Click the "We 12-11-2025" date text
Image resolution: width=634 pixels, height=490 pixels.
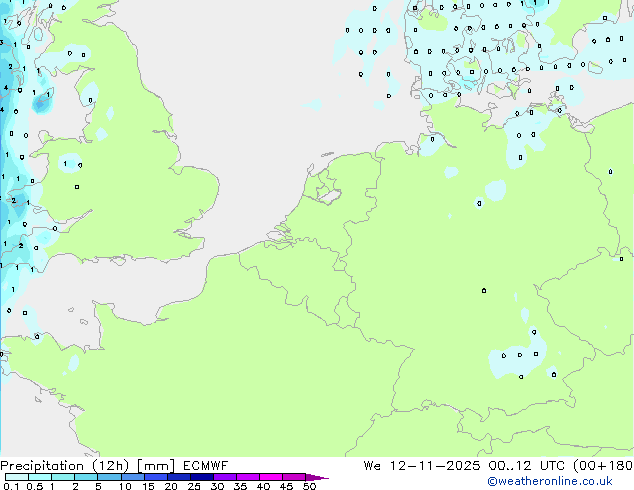coord(422,466)
